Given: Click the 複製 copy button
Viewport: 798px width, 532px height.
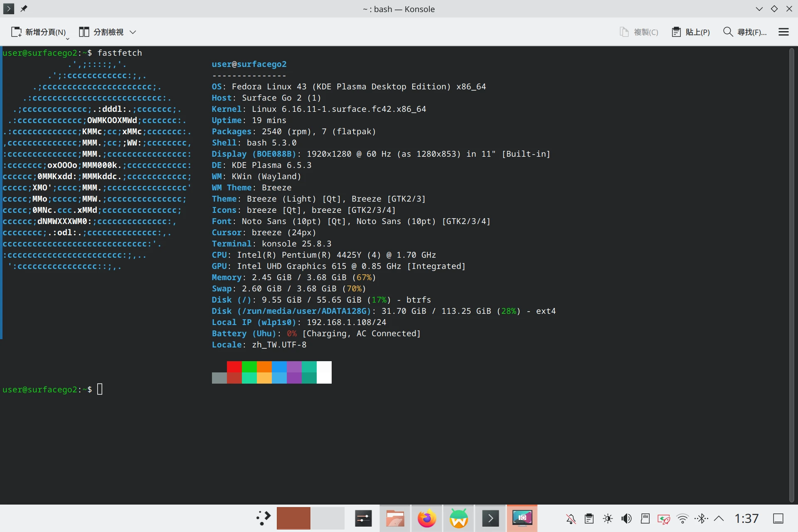Looking at the screenshot, I should pyautogui.click(x=639, y=32).
